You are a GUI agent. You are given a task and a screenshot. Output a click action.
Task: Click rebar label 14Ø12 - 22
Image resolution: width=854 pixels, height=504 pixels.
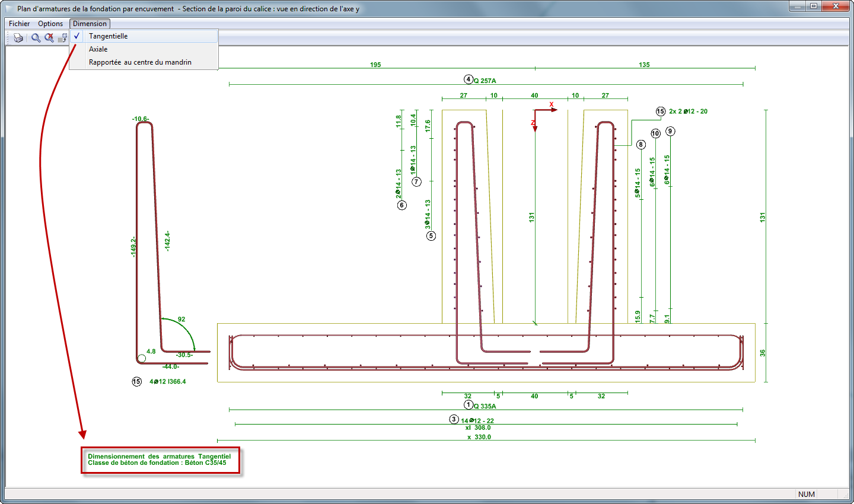477,419
